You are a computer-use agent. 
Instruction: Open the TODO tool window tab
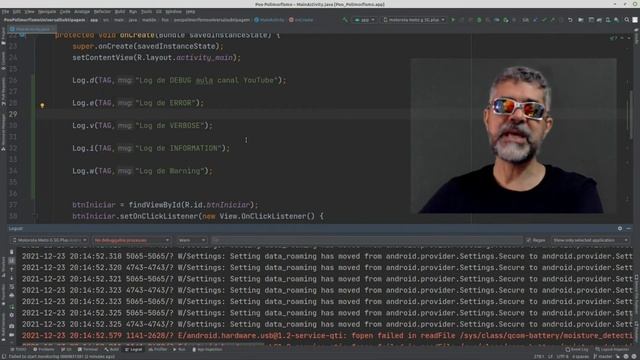tap(18, 350)
